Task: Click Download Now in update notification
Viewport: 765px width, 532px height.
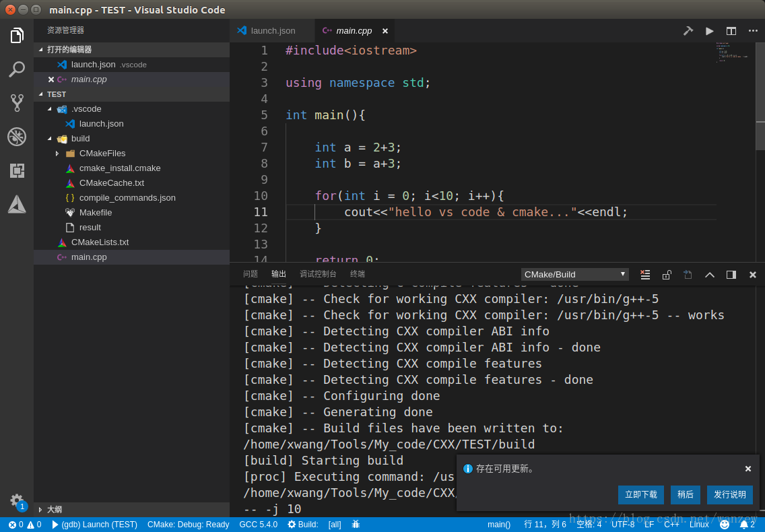Action: coord(640,495)
